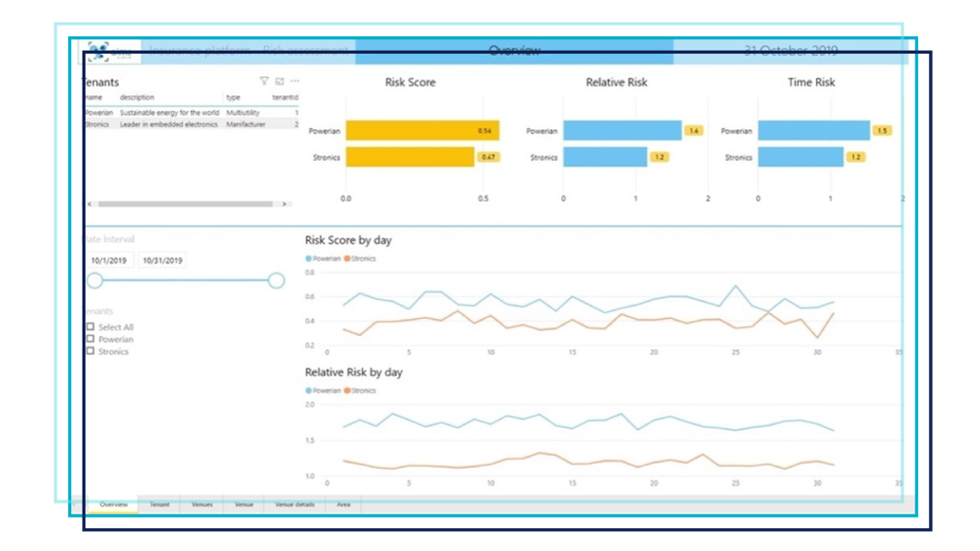
Task: Open more options ellipsis on Tenants table
Action: pyautogui.click(x=294, y=81)
